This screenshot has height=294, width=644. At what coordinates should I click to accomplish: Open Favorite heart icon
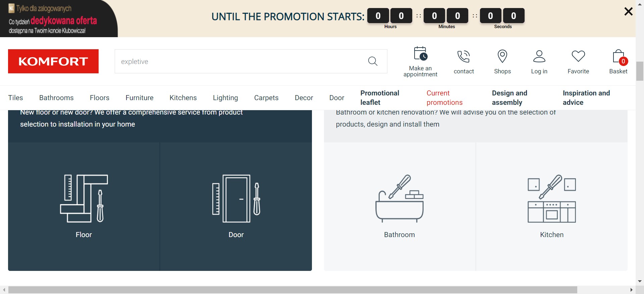578,56
